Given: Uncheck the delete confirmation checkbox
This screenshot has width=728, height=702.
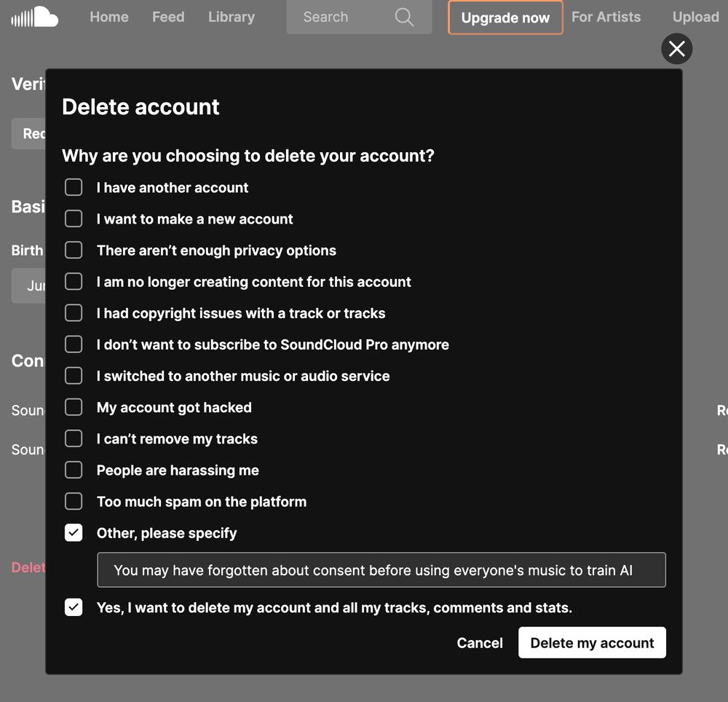Looking at the screenshot, I should click(x=74, y=607).
